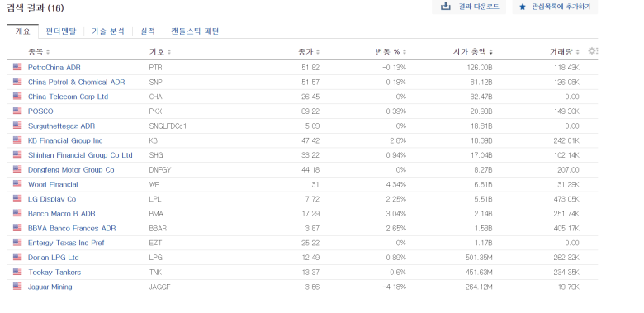Click the US flag icon beside PetroChina ADR
Screen dimensions: 644x313
pyautogui.click(x=17, y=67)
